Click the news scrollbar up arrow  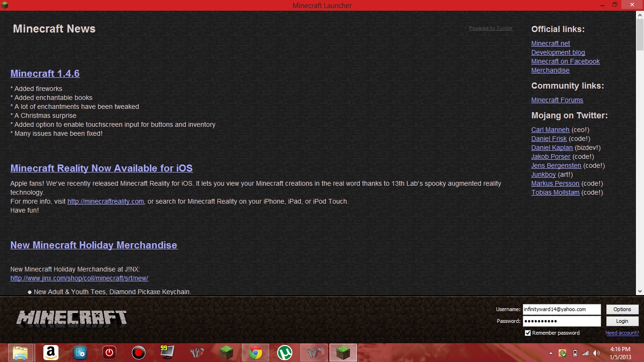click(x=640, y=15)
